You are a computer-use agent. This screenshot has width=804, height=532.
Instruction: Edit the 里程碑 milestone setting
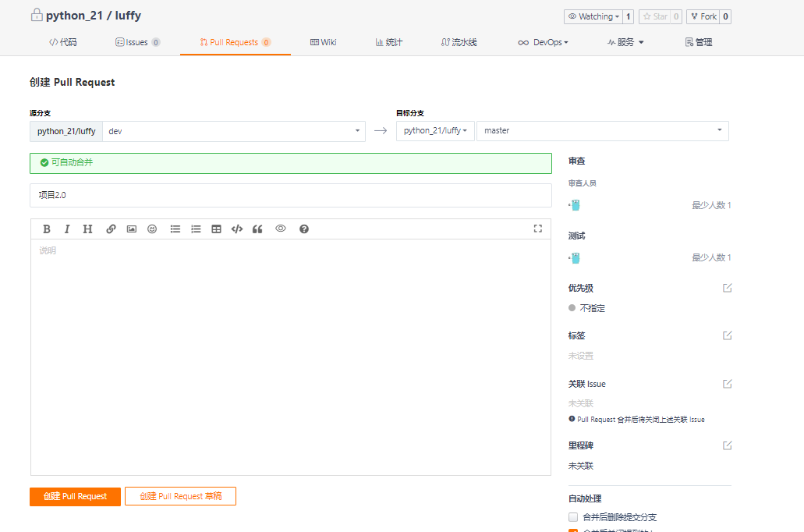point(727,445)
